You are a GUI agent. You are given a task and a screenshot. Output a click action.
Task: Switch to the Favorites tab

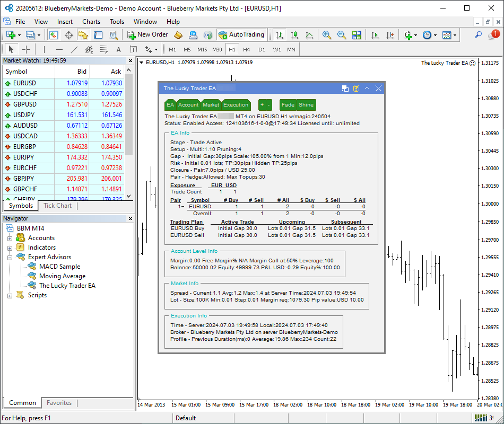[x=59, y=403]
